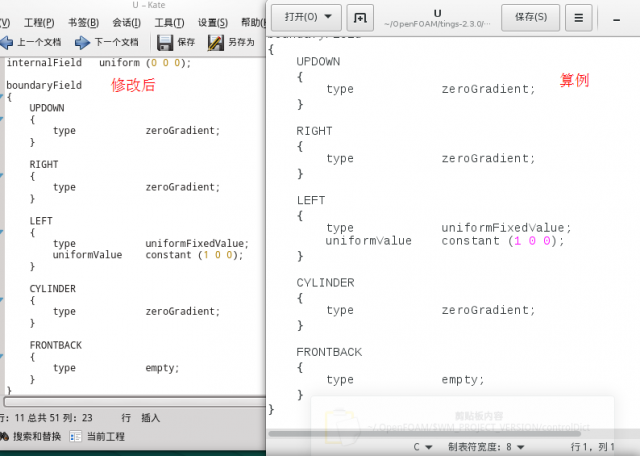Open the Current Project panel icon
640x456 pixels.
coord(78,436)
